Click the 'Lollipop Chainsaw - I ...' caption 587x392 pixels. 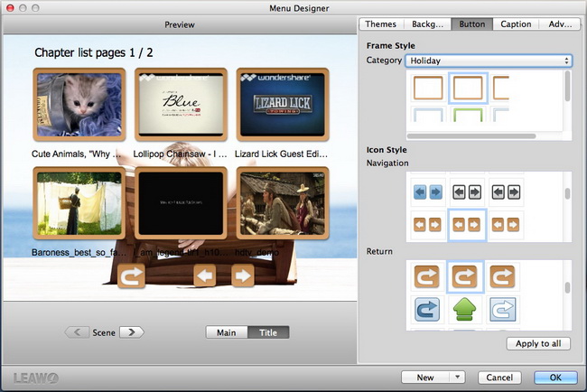[180, 154]
